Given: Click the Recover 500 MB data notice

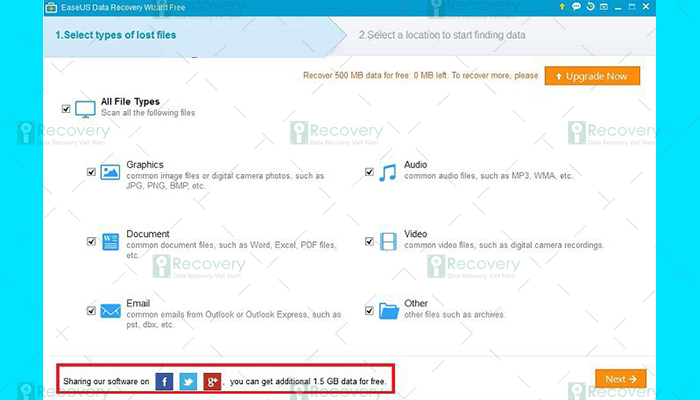Looking at the screenshot, I should click(x=421, y=75).
